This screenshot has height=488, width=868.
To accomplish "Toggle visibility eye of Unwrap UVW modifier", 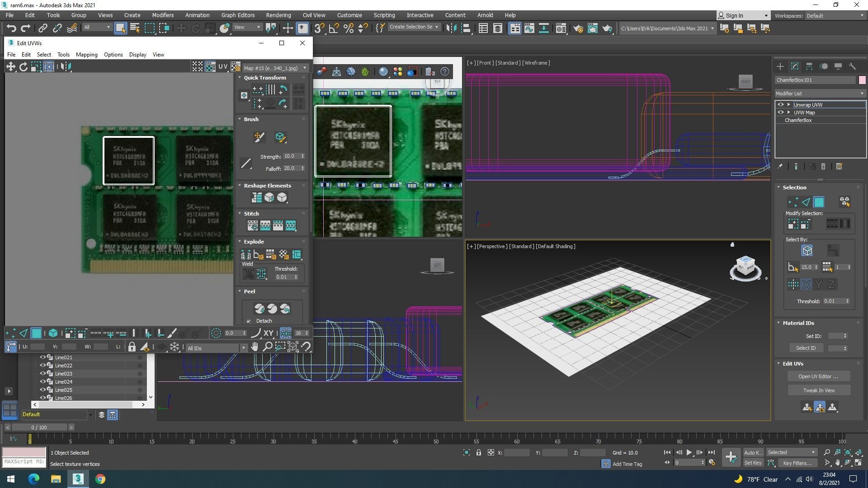I will tap(780, 104).
